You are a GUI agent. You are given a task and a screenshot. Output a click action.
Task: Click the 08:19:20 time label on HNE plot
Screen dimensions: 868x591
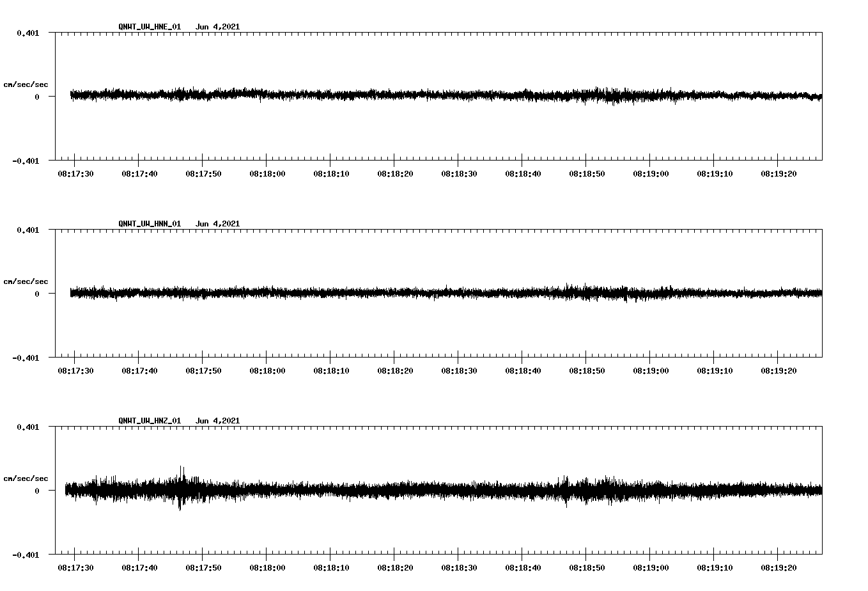(779, 174)
